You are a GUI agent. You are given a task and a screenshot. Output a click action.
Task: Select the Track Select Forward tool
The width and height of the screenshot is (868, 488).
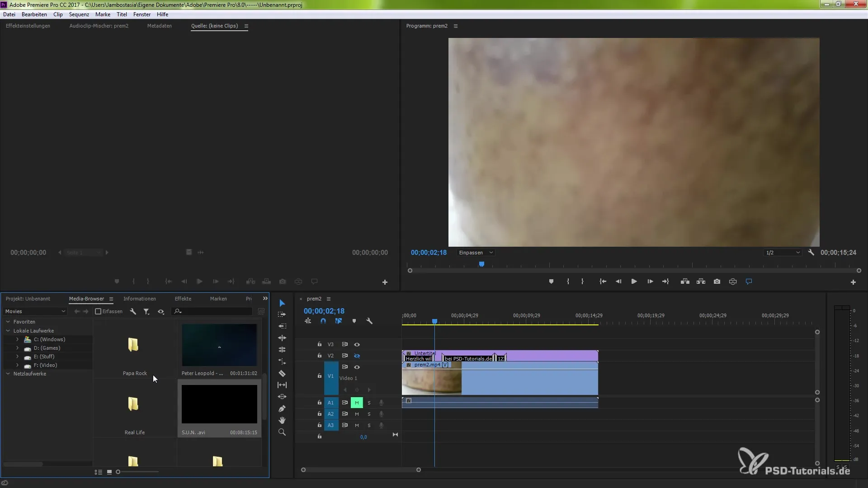point(282,314)
